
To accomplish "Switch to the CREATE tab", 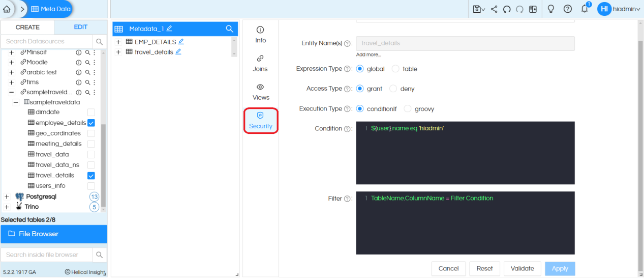I will coord(27,27).
